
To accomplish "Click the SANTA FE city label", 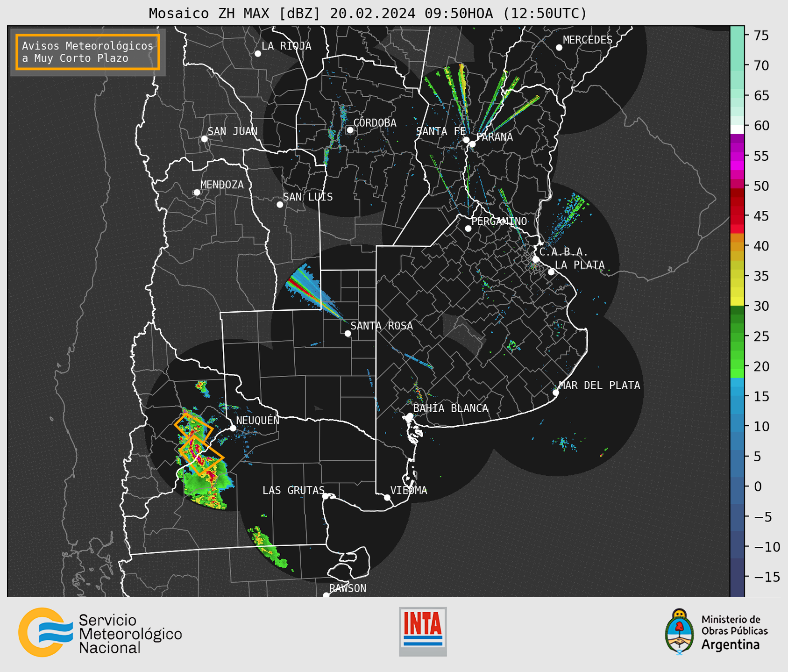I will click(441, 131).
